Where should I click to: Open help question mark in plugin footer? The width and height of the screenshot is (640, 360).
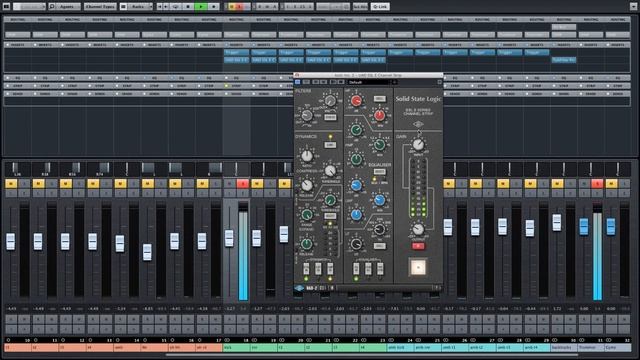(437, 288)
